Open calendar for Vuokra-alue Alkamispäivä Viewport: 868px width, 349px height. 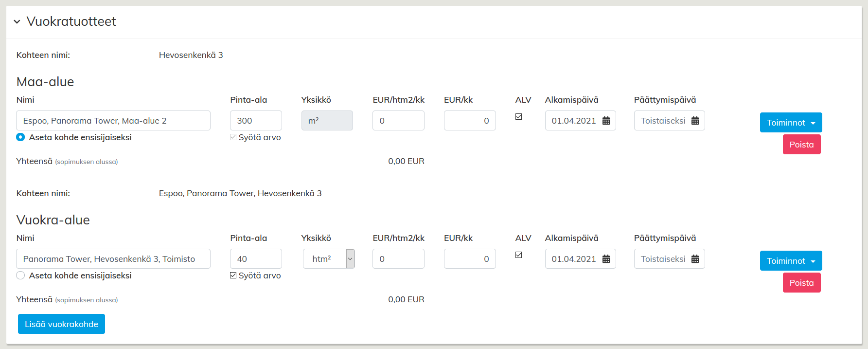coord(606,259)
